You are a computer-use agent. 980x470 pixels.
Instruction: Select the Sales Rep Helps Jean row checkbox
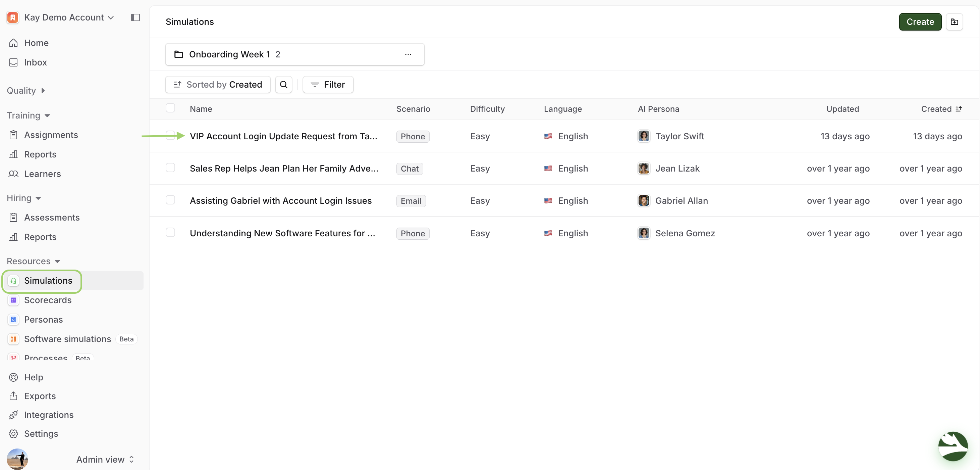[170, 168]
